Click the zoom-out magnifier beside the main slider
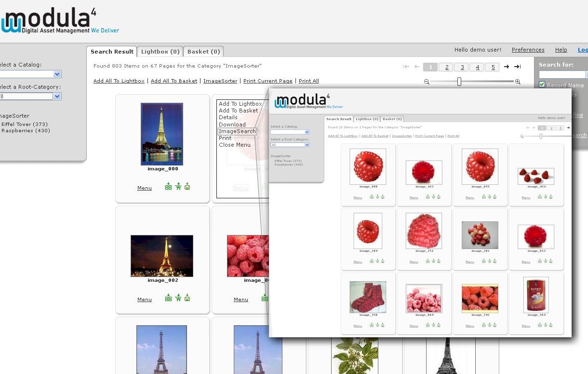 [427, 82]
